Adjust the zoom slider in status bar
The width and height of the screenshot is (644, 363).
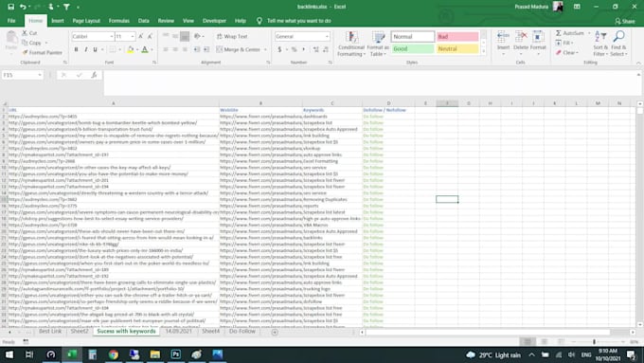click(594, 341)
